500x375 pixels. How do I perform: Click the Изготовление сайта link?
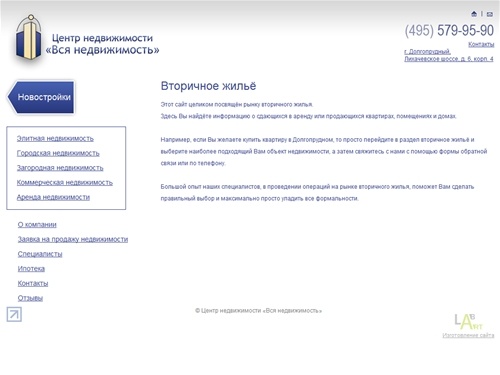pos(468,335)
